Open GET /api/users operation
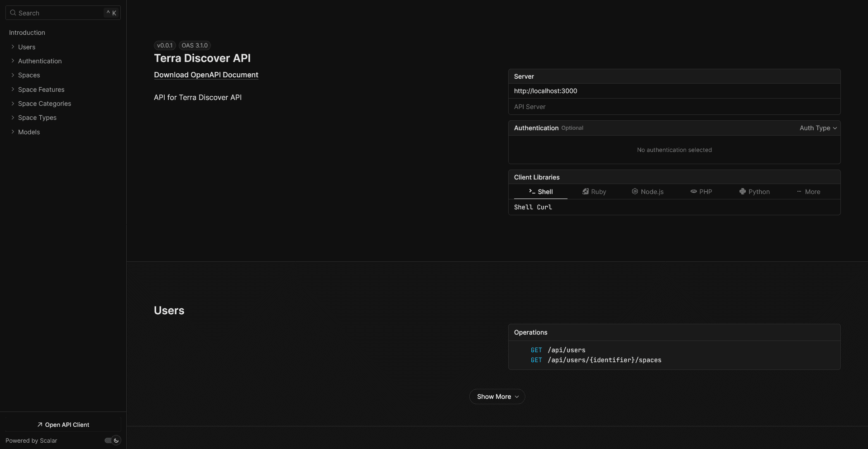The width and height of the screenshot is (868, 449). tap(566, 350)
